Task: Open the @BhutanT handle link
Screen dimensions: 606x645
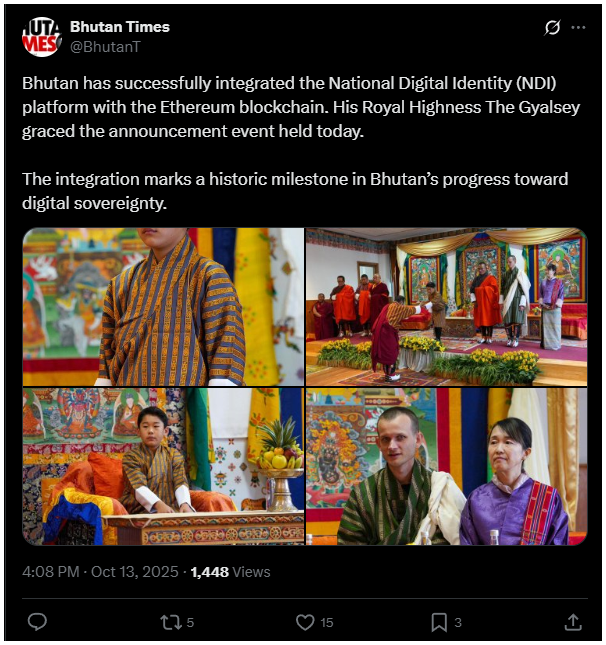Action: 105,45
